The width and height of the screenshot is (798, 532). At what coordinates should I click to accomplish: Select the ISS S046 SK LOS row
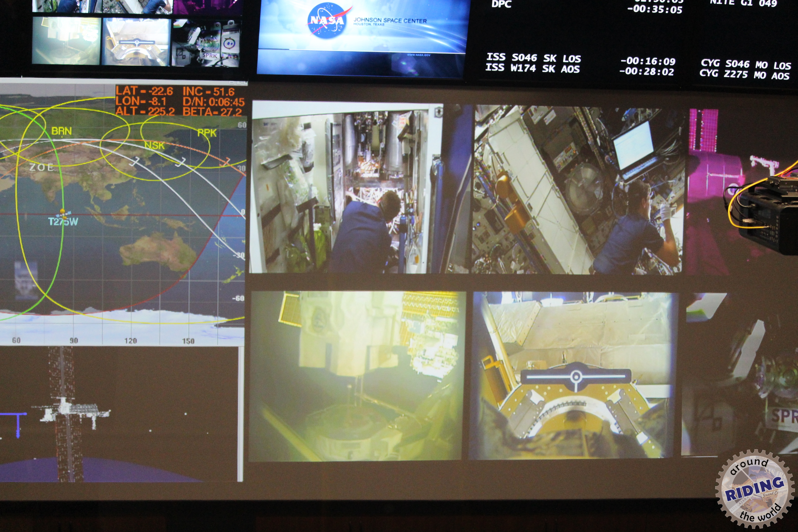coord(534,58)
